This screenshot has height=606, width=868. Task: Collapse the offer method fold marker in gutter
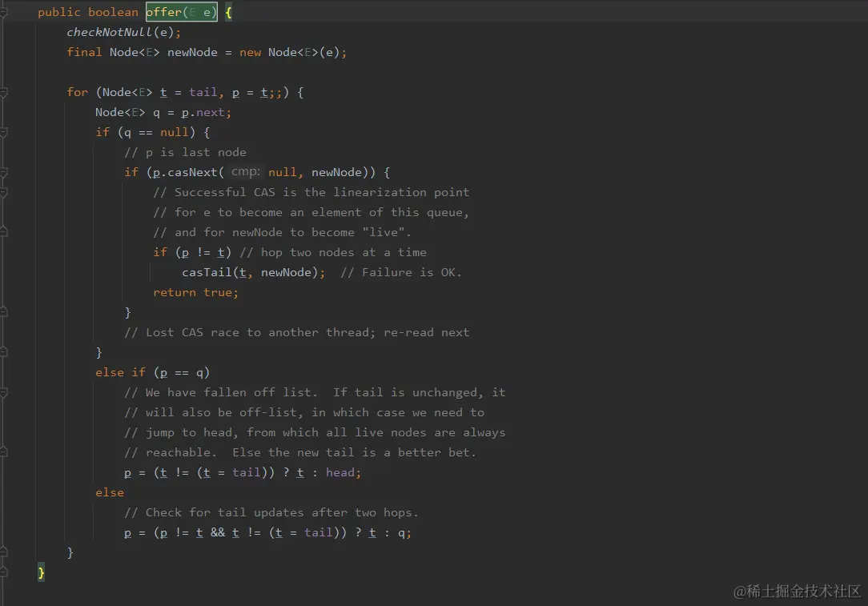[x=3, y=12]
